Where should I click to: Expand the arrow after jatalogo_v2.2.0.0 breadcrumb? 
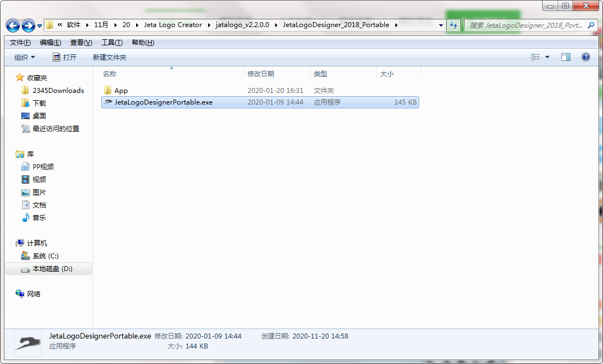point(276,25)
